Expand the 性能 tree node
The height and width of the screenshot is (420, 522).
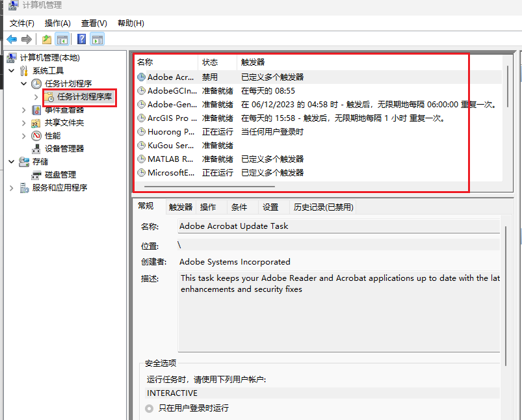(24, 136)
